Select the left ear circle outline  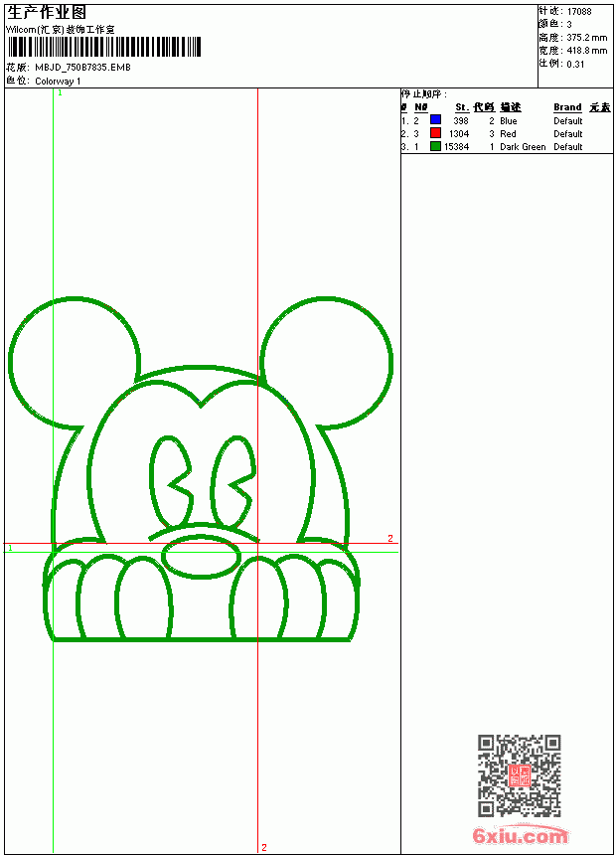click(75, 363)
